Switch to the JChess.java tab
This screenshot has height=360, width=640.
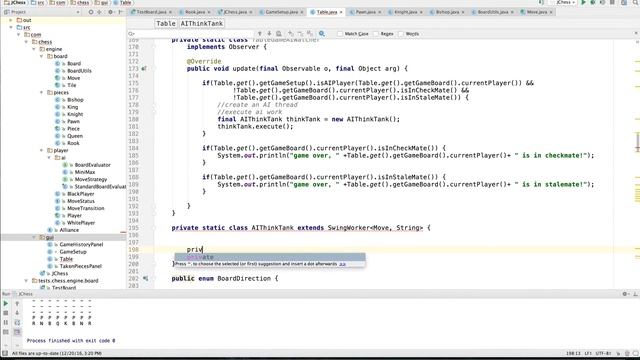click(x=235, y=12)
